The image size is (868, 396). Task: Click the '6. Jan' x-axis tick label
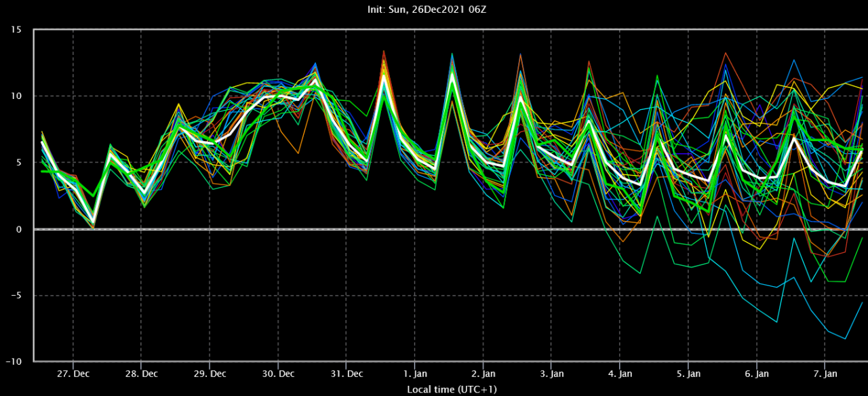[x=757, y=374]
